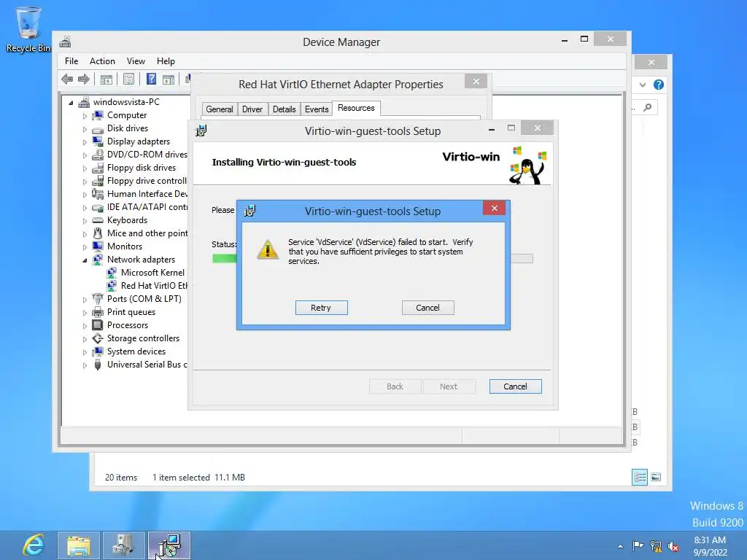747x560 pixels.
Task: Select Floppy disk drives item
Action: point(141,168)
